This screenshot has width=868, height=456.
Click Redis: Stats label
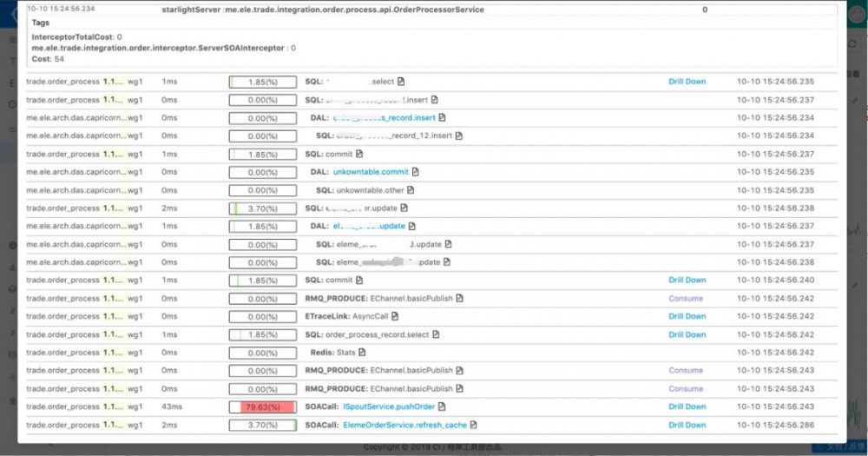coord(332,353)
